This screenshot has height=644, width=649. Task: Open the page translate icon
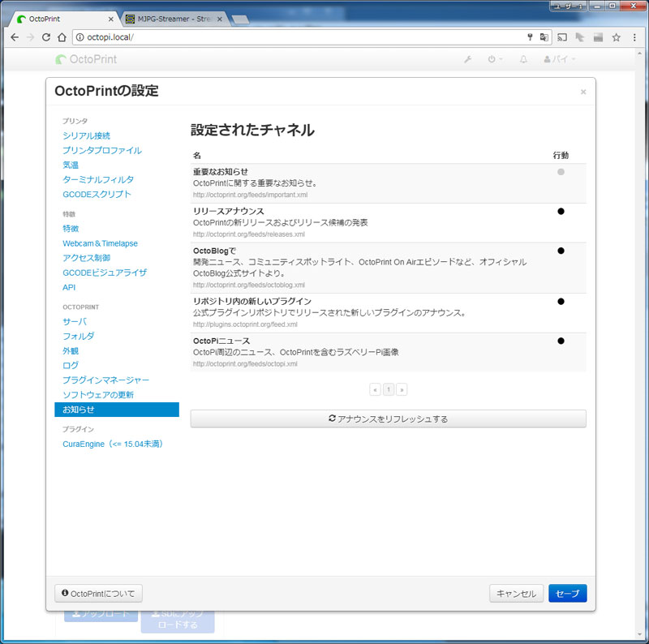click(544, 37)
